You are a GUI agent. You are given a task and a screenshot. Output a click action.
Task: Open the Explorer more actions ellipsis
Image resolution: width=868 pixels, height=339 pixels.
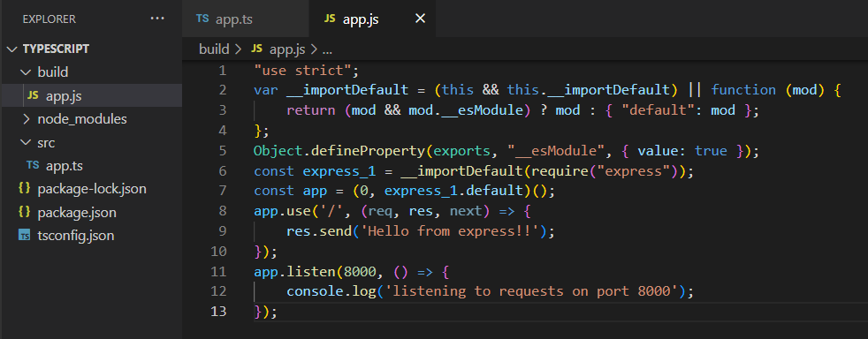(157, 19)
